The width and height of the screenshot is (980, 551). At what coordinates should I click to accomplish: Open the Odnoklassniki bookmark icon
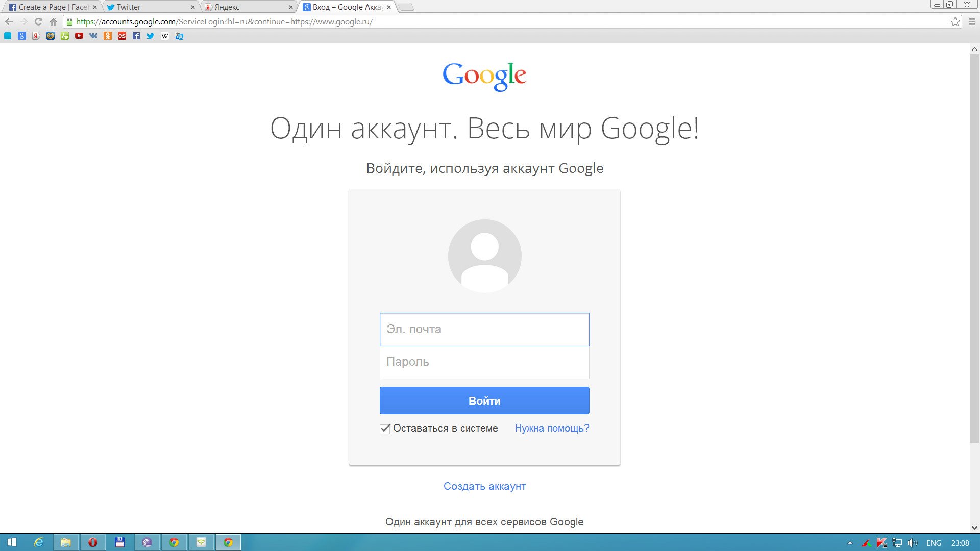tap(108, 36)
